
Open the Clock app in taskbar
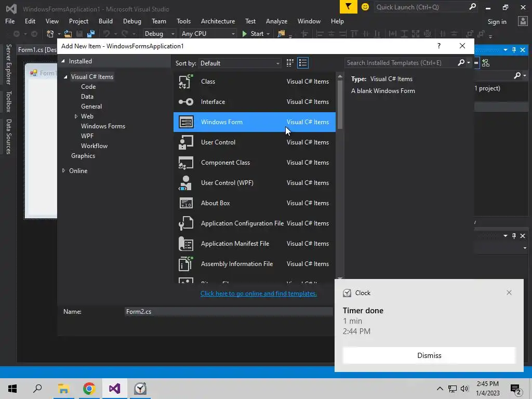(x=140, y=389)
